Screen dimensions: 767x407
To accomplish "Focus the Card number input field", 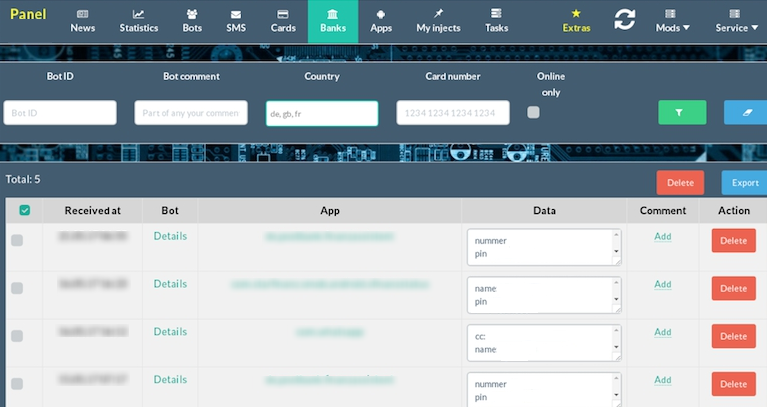I will click(x=453, y=113).
